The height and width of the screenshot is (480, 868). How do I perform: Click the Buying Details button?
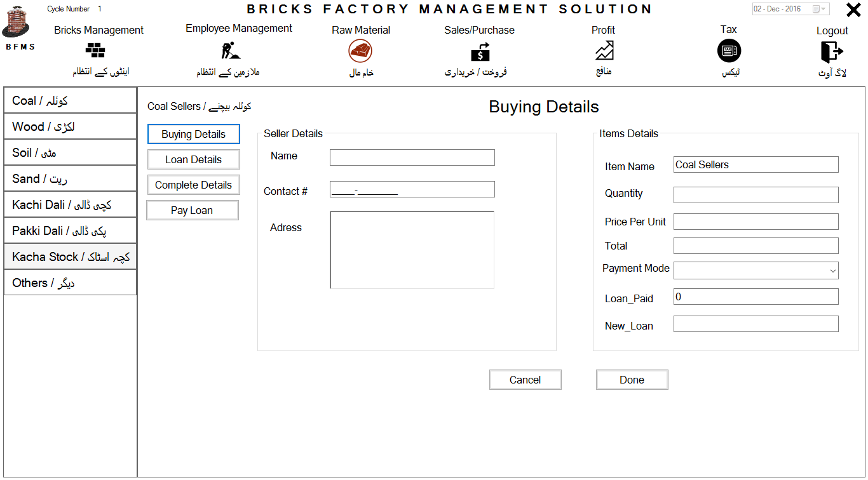[193, 134]
